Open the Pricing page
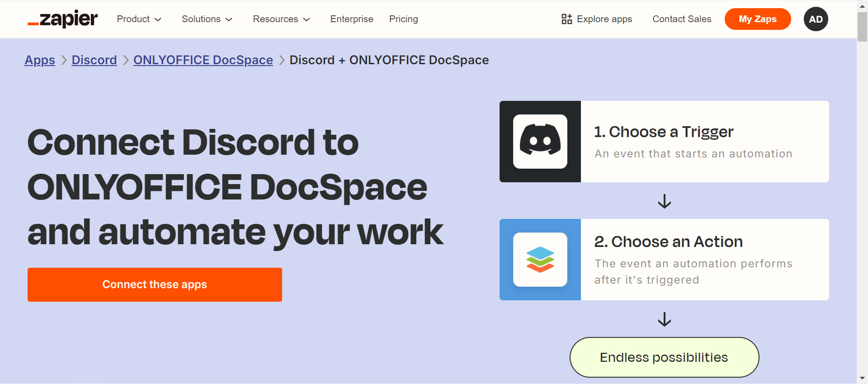 (403, 19)
